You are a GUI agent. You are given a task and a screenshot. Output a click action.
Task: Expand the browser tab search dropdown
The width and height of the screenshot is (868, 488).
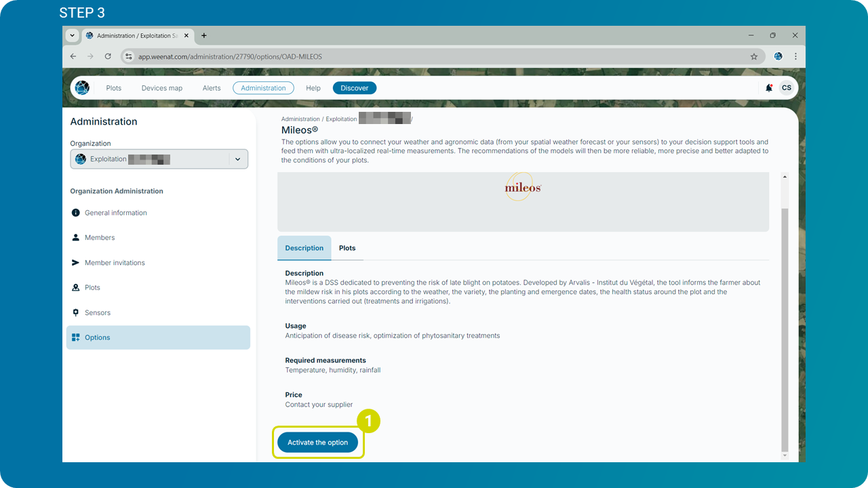click(x=72, y=36)
